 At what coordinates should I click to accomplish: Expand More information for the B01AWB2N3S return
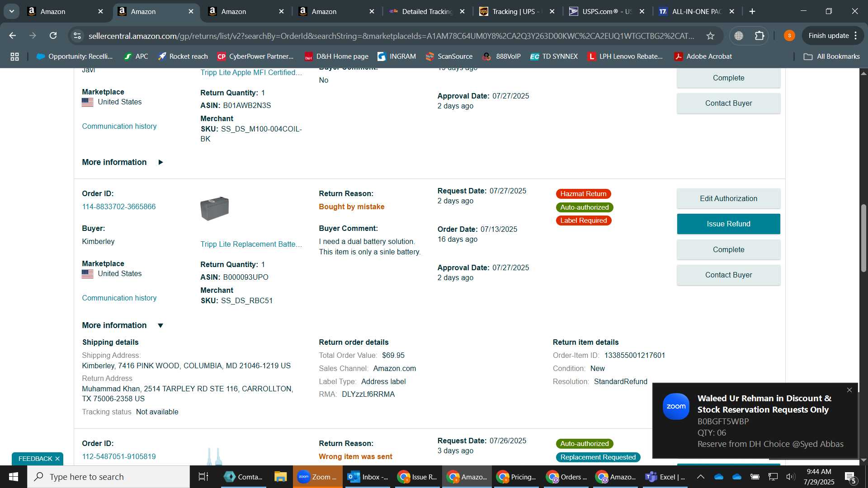tap(123, 162)
